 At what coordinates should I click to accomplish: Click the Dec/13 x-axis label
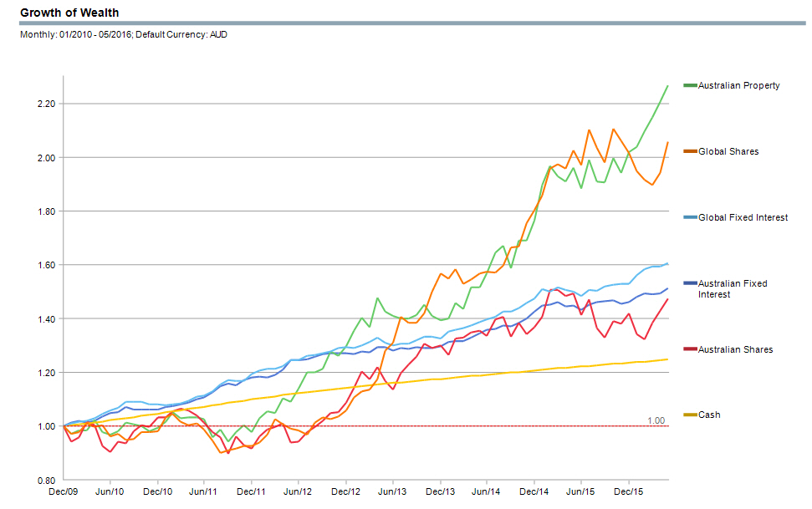(440, 491)
